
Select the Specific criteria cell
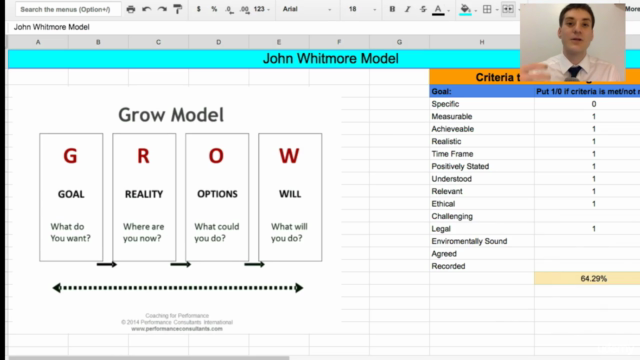pos(482,104)
